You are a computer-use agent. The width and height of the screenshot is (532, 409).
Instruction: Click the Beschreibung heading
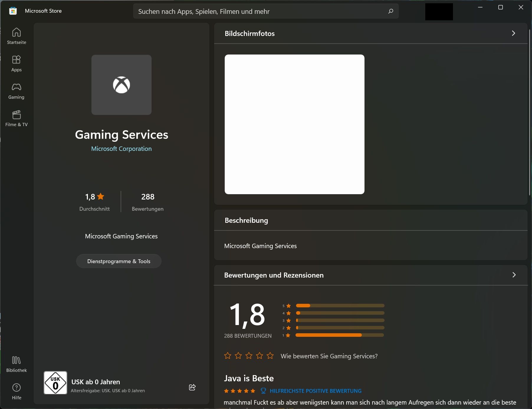point(247,220)
